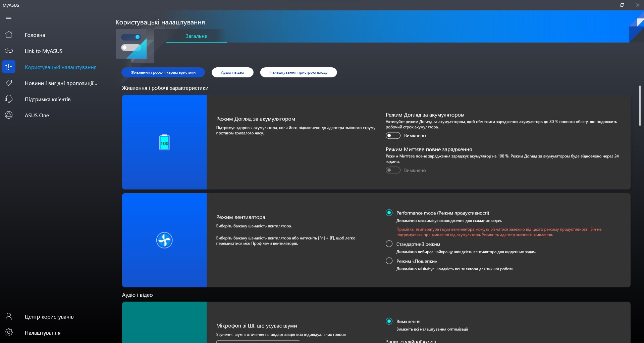Click the Аудіо і відео filter button
Viewport: 644px width, 343px height.
[x=232, y=72]
